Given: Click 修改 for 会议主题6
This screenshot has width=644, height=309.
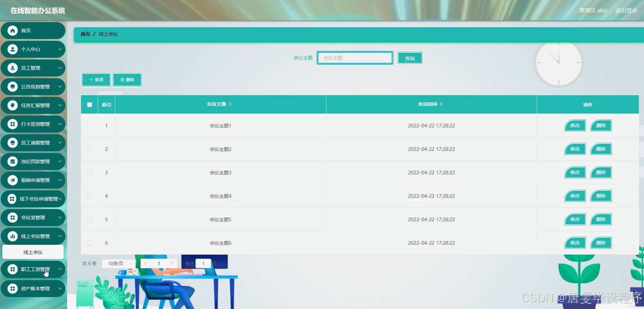Looking at the screenshot, I should [575, 243].
